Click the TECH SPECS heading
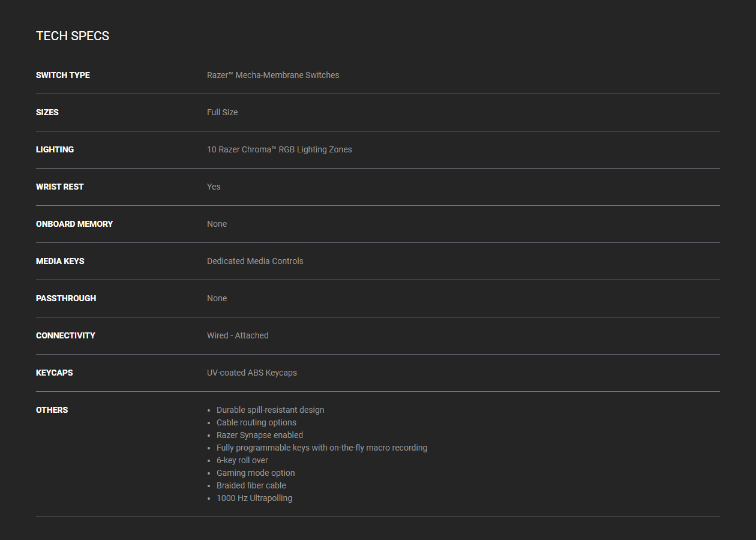The height and width of the screenshot is (540, 756). click(x=73, y=36)
